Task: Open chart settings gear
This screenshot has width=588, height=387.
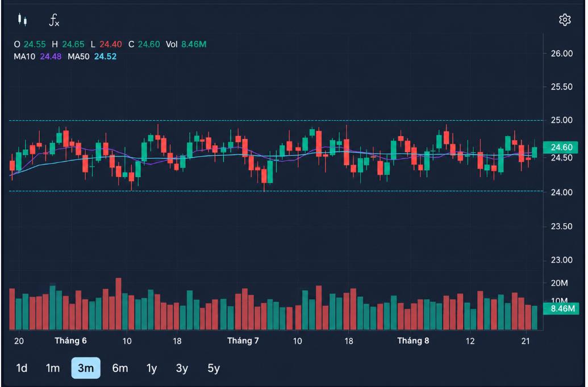Action: (x=565, y=20)
